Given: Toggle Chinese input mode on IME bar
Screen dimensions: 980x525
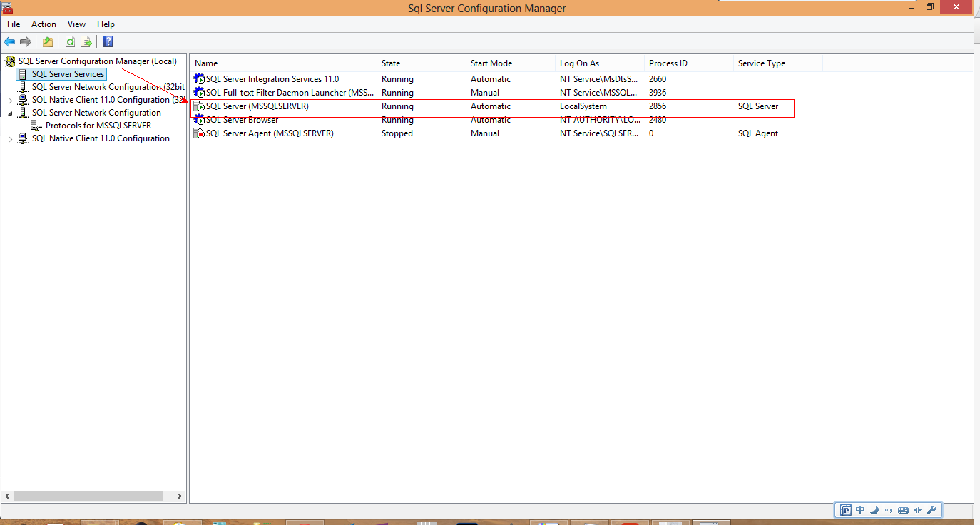Looking at the screenshot, I should (860, 510).
